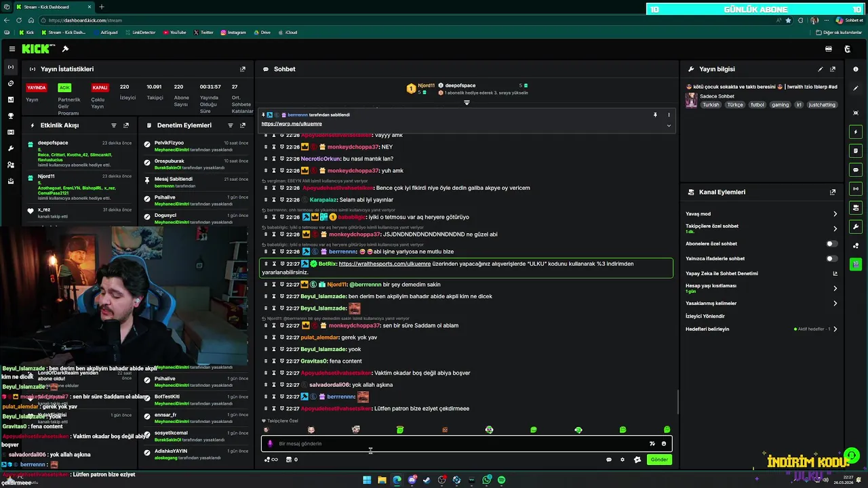Image resolution: width=868 pixels, height=488 pixels.
Task: Open the three-dot menu of pinned message
Action: [x=669, y=115]
